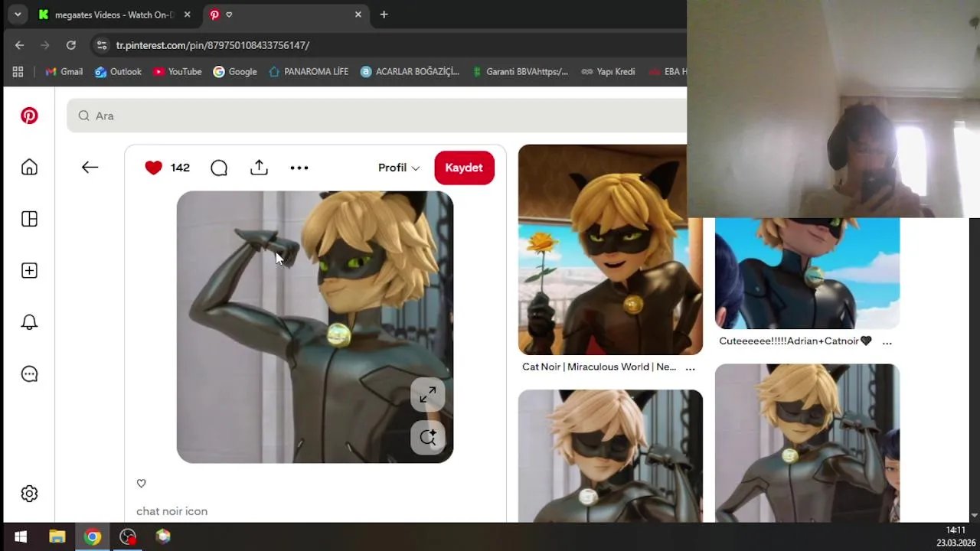Image resolution: width=980 pixels, height=551 pixels.
Task: Click the address bar URL
Action: [213, 45]
